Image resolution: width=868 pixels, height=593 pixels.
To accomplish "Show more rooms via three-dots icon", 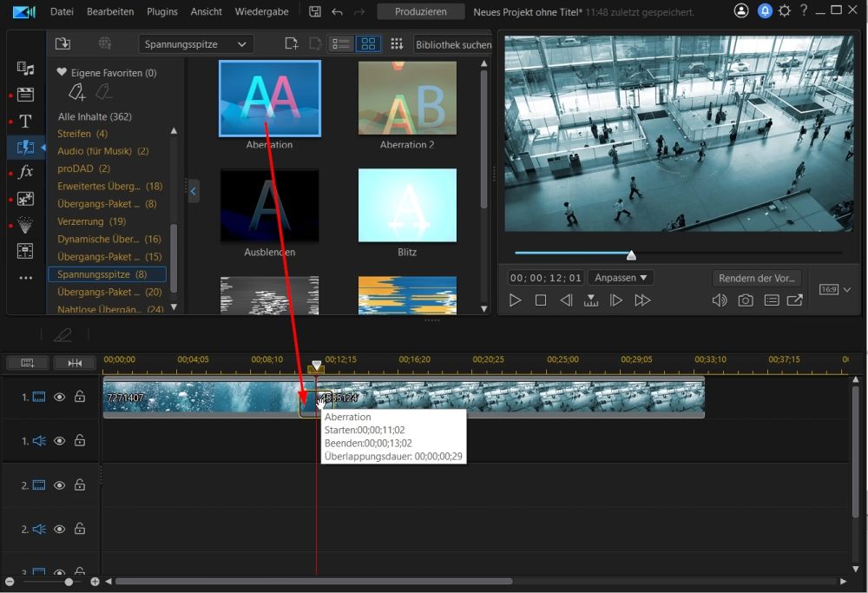I will coord(25,278).
